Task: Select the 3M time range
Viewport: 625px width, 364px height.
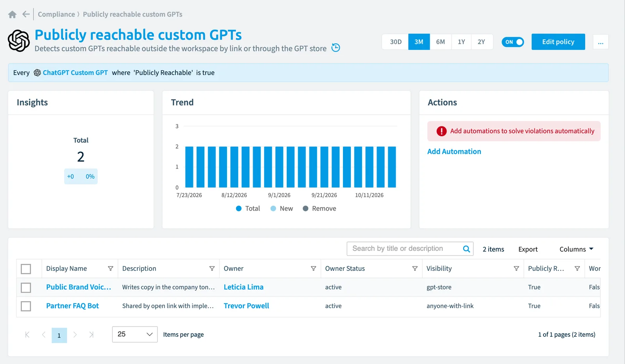Action: [x=419, y=42]
